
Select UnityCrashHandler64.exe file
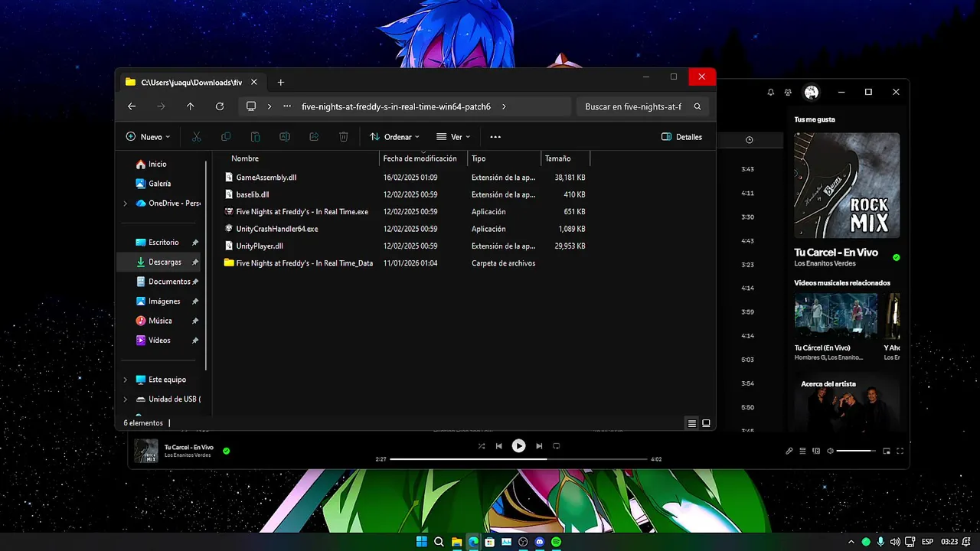coord(276,229)
